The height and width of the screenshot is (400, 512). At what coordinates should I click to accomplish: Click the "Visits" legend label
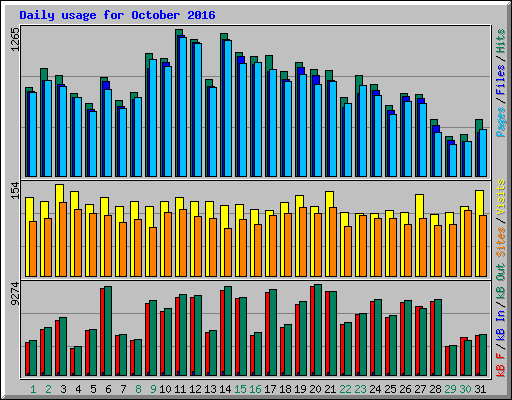pos(501,197)
